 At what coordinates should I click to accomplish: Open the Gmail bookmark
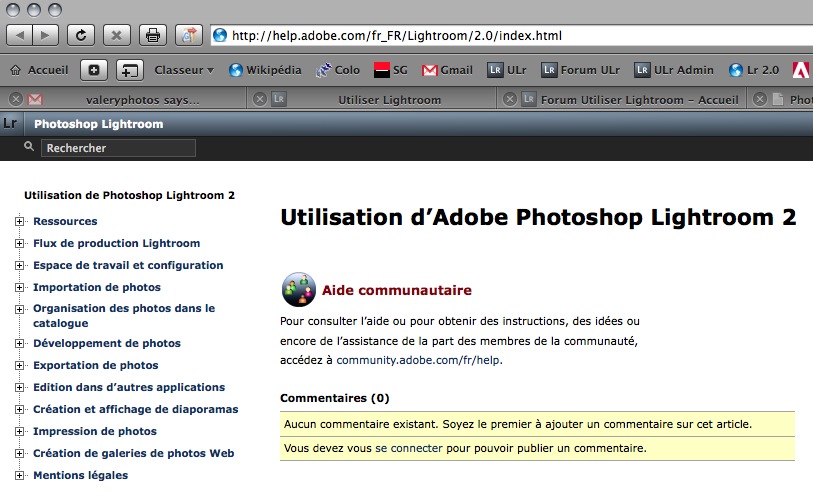(x=447, y=70)
